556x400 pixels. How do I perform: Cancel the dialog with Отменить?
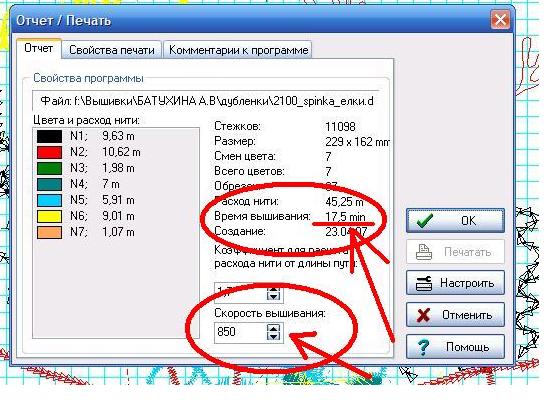(455, 315)
